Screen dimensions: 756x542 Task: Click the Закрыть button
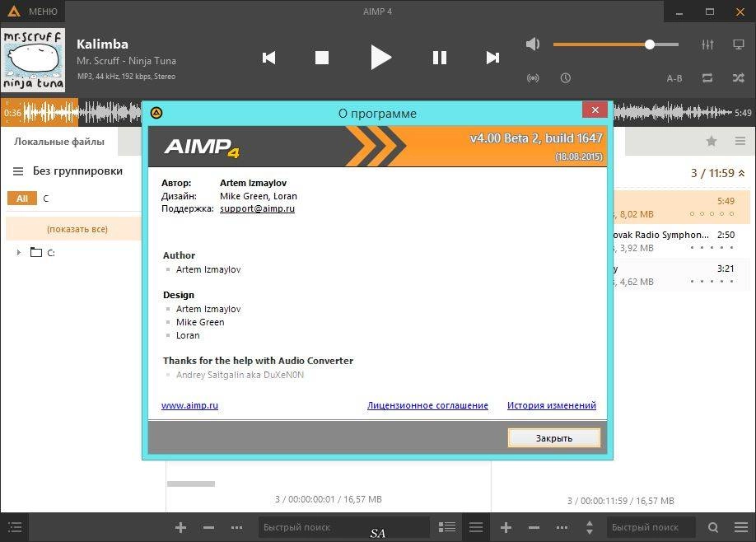coord(554,438)
